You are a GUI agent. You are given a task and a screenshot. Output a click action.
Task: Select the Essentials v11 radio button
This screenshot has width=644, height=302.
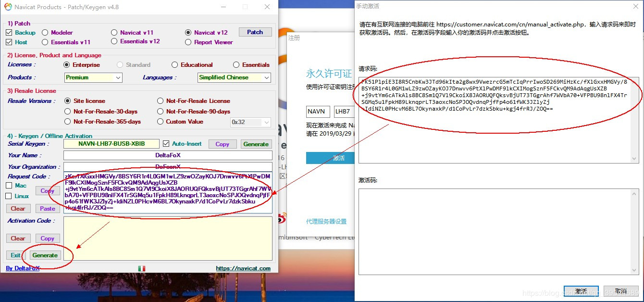tap(45, 42)
